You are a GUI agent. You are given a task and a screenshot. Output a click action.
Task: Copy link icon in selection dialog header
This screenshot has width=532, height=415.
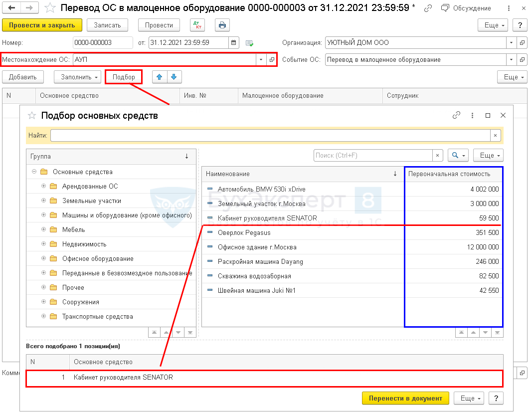pos(456,115)
